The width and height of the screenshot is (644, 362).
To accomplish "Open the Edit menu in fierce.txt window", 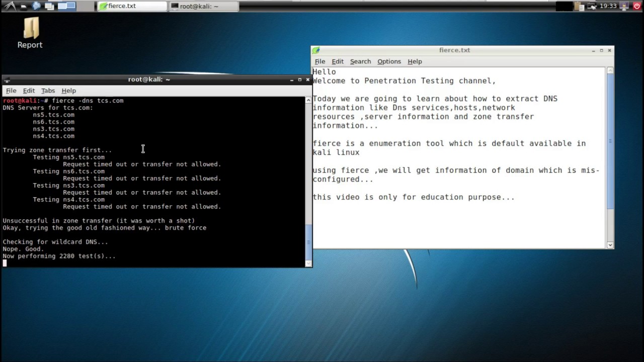I will 338,61.
